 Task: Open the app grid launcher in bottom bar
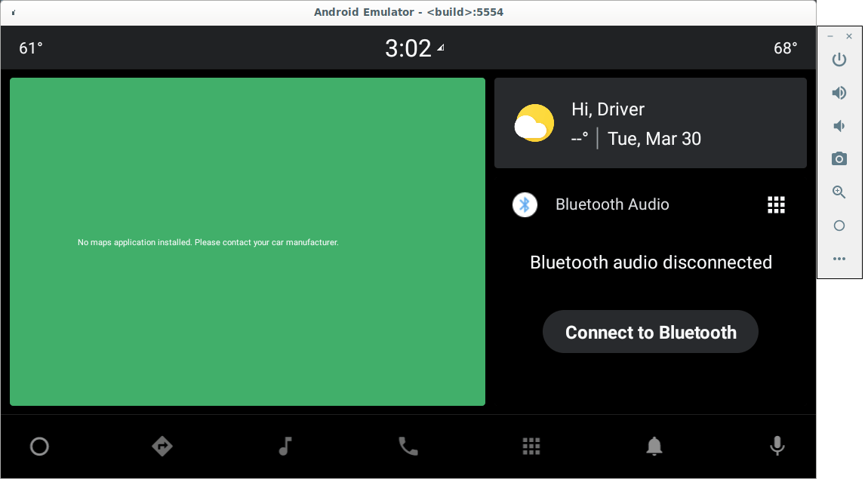(531, 446)
